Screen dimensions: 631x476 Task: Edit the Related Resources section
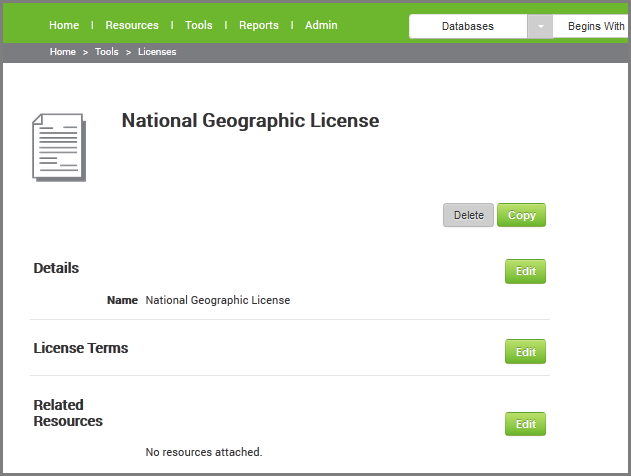coord(526,424)
